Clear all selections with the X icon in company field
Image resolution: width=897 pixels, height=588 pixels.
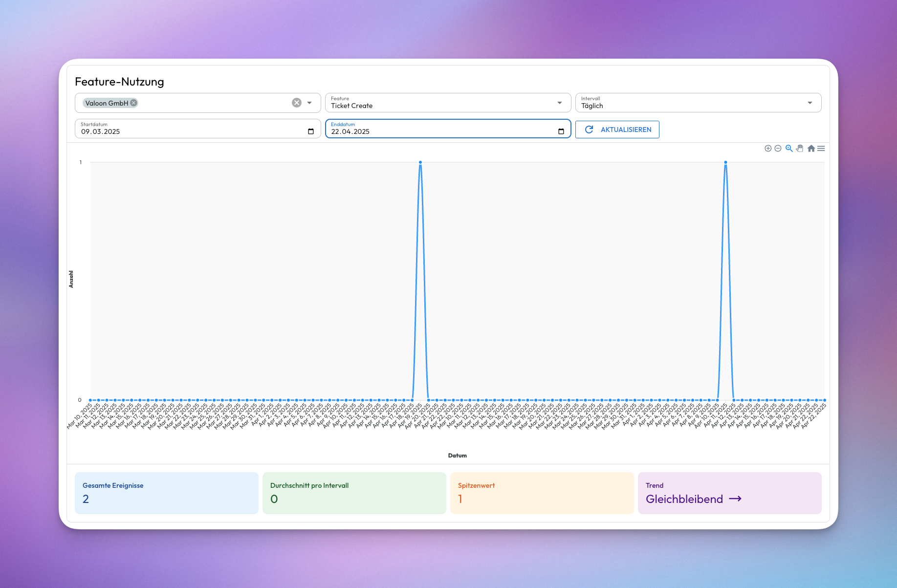pos(296,102)
